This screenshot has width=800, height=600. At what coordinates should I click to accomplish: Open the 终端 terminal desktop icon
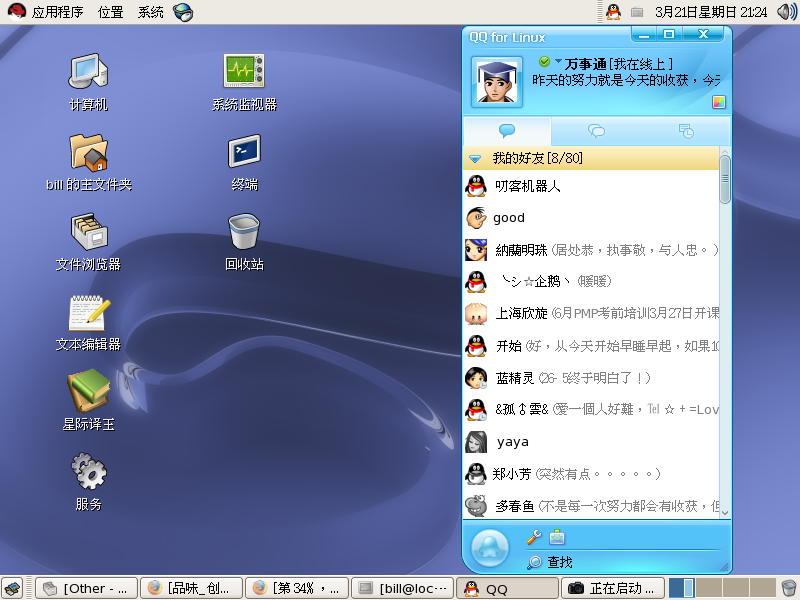tap(243, 152)
